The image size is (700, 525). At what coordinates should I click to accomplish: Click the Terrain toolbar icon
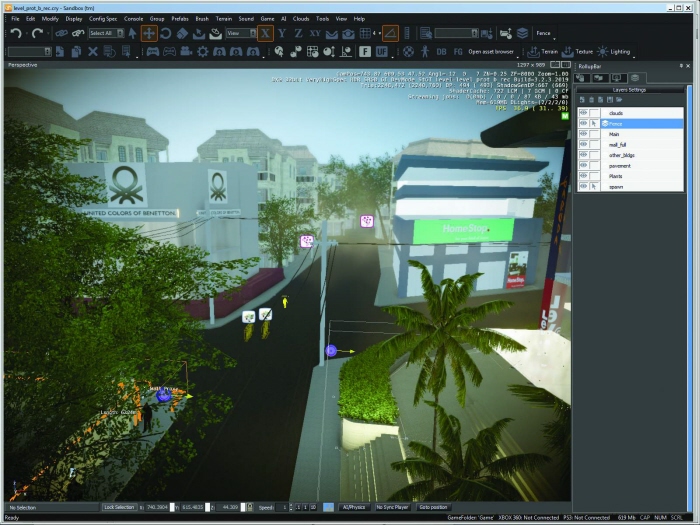(542, 52)
